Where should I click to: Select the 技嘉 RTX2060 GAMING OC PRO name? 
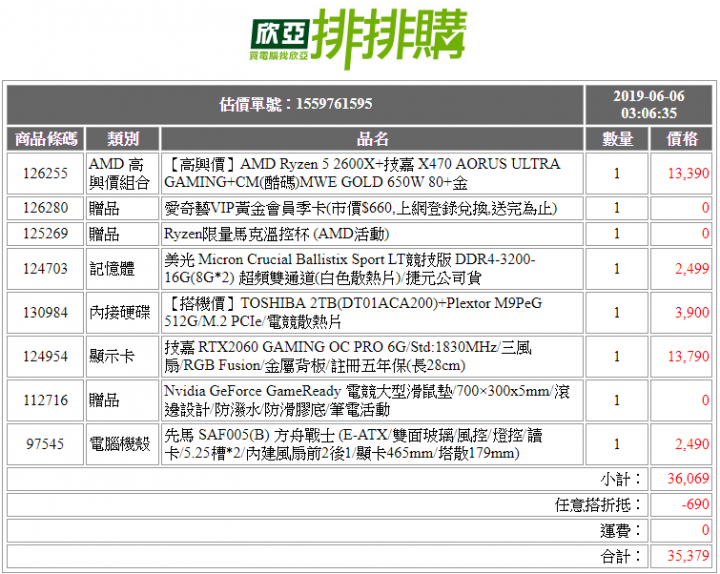(x=348, y=356)
